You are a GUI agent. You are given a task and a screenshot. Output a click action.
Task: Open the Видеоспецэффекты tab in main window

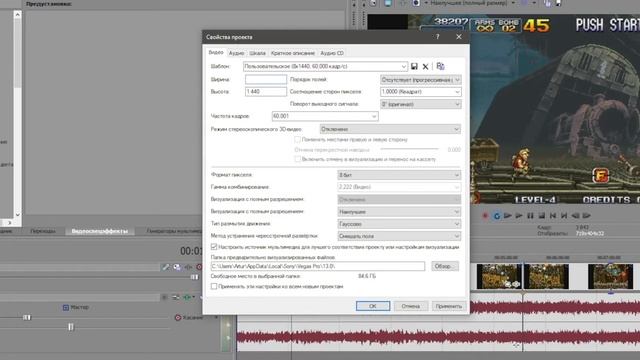coord(100,231)
